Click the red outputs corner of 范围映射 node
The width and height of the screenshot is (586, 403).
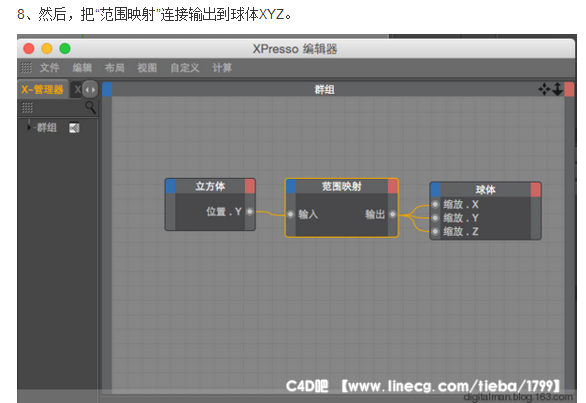tap(393, 186)
